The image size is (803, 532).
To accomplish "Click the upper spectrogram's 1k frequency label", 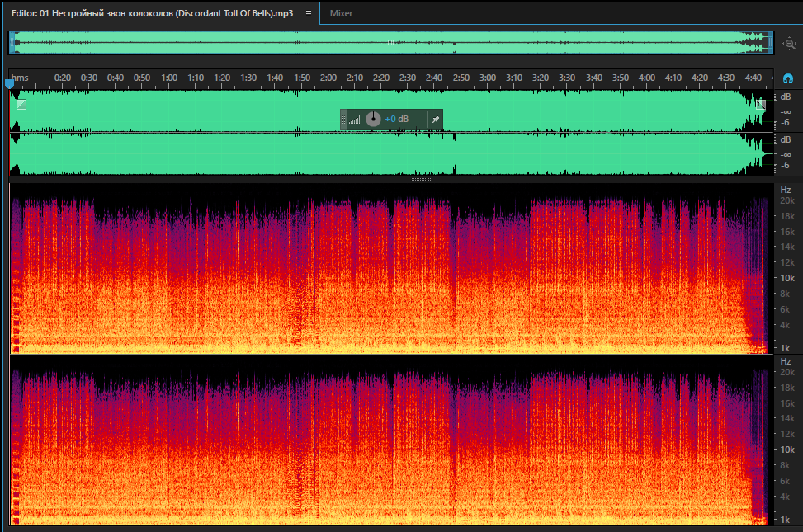I will [x=785, y=348].
